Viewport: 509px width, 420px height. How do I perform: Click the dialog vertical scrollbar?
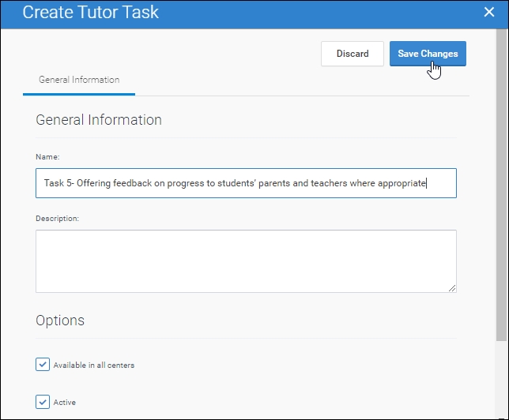click(x=501, y=185)
